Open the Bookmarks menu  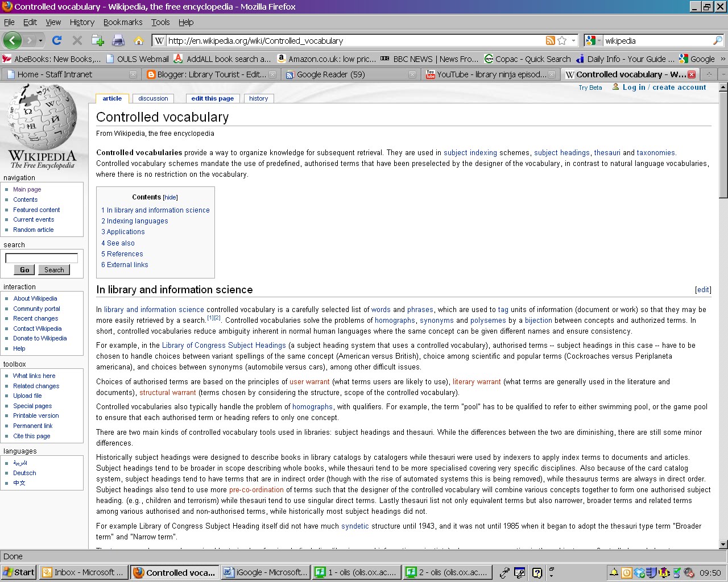[x=123, y=22]
